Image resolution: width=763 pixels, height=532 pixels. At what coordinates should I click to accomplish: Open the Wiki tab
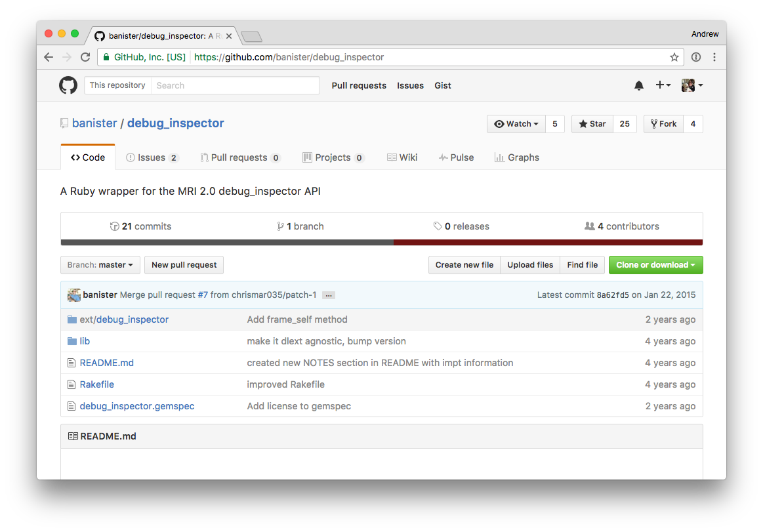point(402,157)
